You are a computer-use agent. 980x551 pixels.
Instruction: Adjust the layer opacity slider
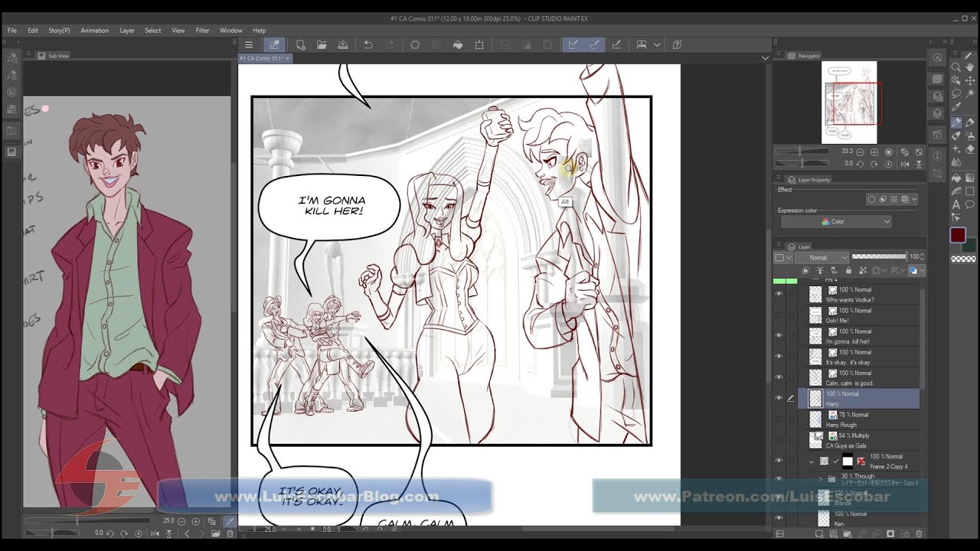(x=879, y=257)
